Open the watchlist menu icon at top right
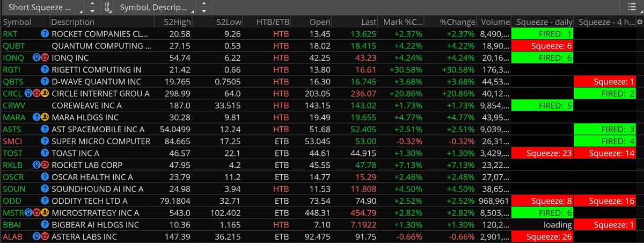Image resolution: width=644 pixels, height=243 pixels. tap(631, 7)
